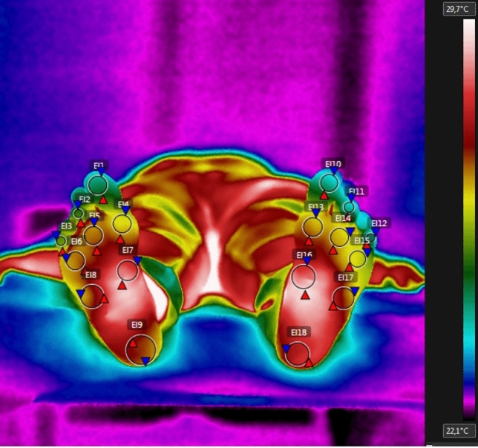Select the El8 ellipse region
Screen dimensions: 478x448
coord(92,296)
